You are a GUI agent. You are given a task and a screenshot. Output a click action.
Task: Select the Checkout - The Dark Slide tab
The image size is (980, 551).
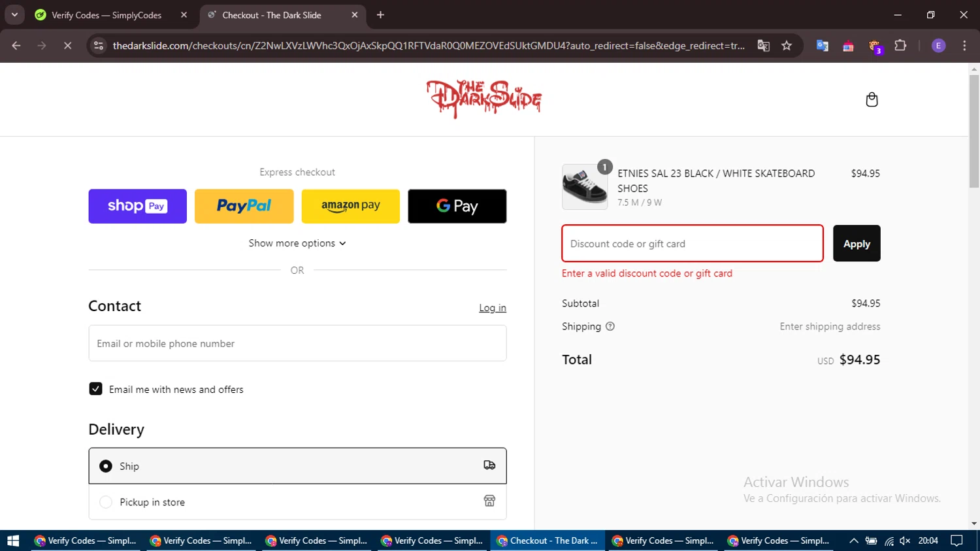(x=282, y=15)
